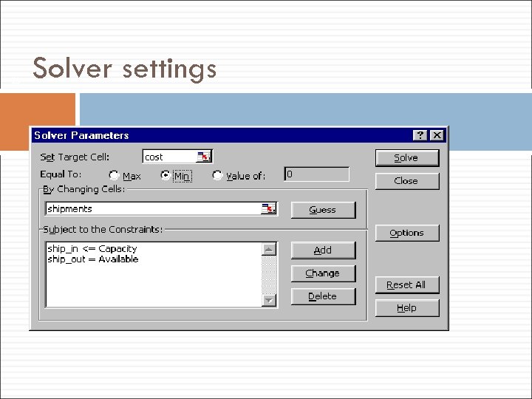Click the question mark help icon in the title bar
Screen dimensions: 532x399
420,135
